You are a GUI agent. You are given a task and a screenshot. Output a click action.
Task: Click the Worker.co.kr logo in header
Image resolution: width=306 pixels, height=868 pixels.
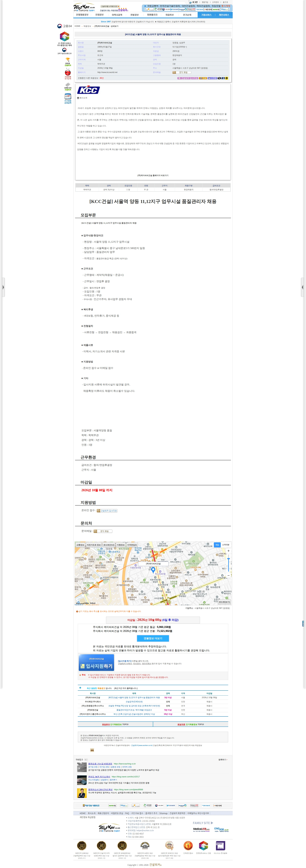[x=84, y=7]
